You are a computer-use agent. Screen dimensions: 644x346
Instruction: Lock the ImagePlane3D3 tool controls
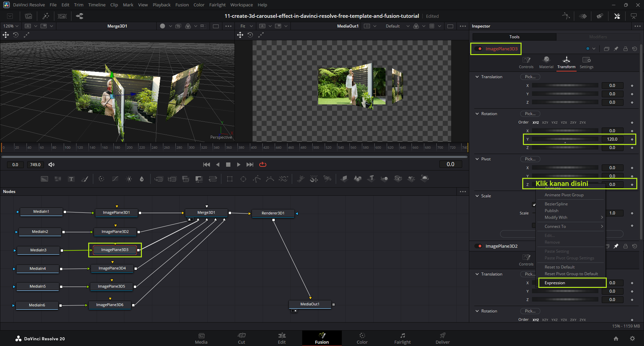tap(625, 49)
